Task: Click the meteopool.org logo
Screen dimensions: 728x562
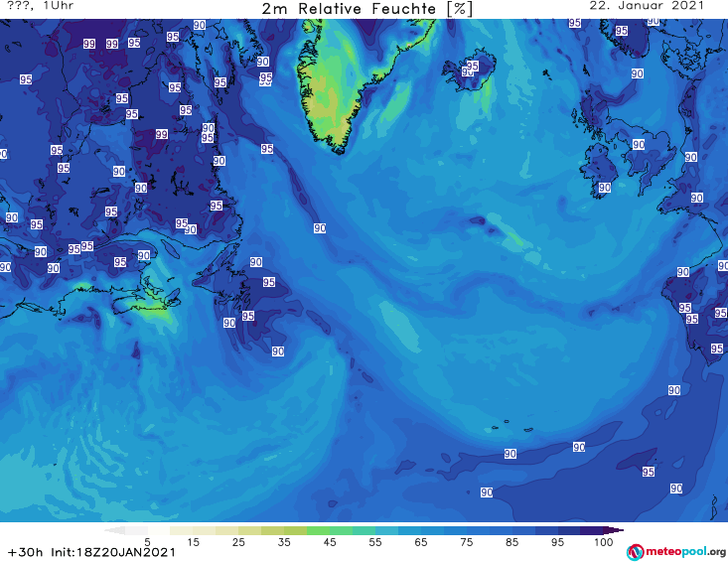Action: tap(676, 552)
